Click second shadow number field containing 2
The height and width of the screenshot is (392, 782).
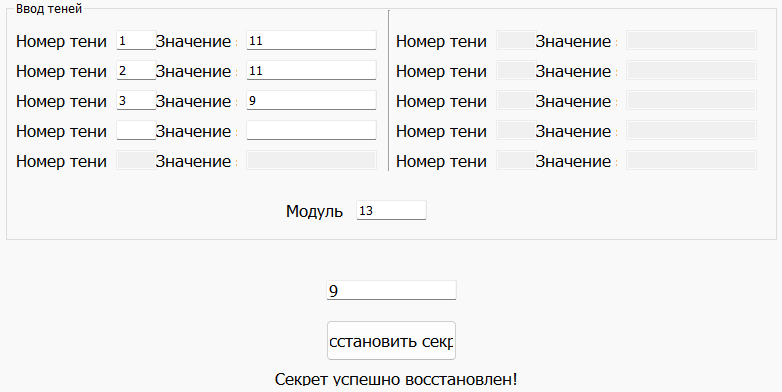pos(136,70)
